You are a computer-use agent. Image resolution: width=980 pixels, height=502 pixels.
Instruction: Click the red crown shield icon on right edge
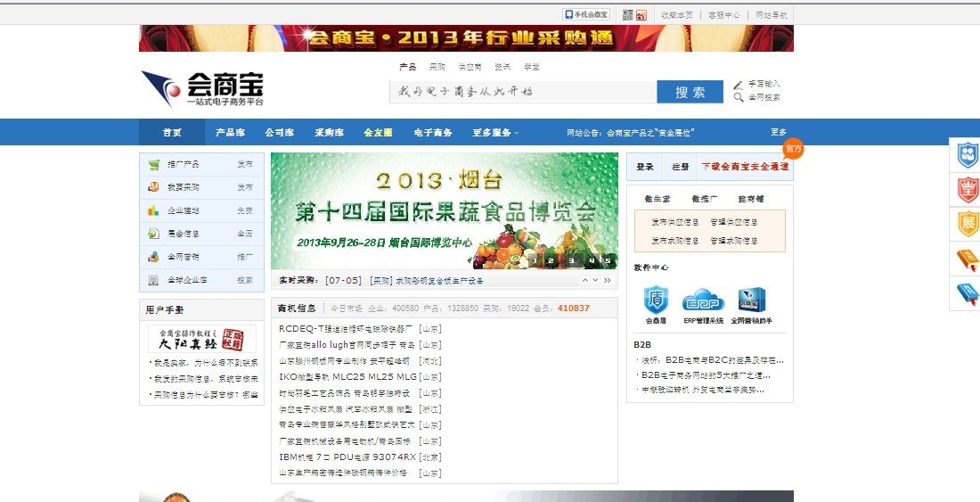[968, 189]
